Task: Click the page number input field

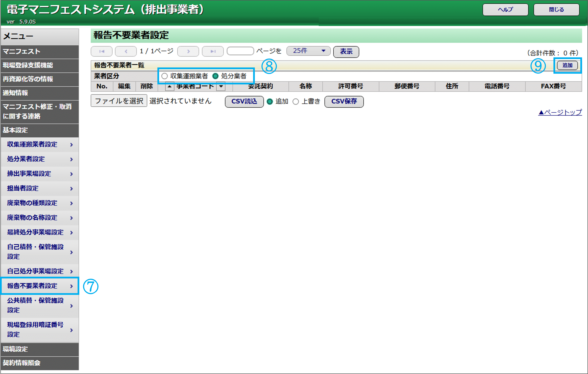Action: pos(240,51)
